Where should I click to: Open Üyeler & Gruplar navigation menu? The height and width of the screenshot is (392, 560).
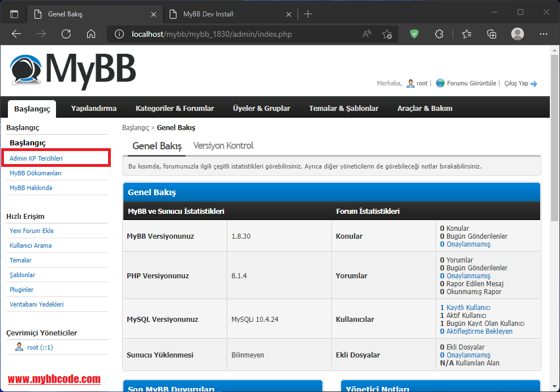[x=261, y=108]
